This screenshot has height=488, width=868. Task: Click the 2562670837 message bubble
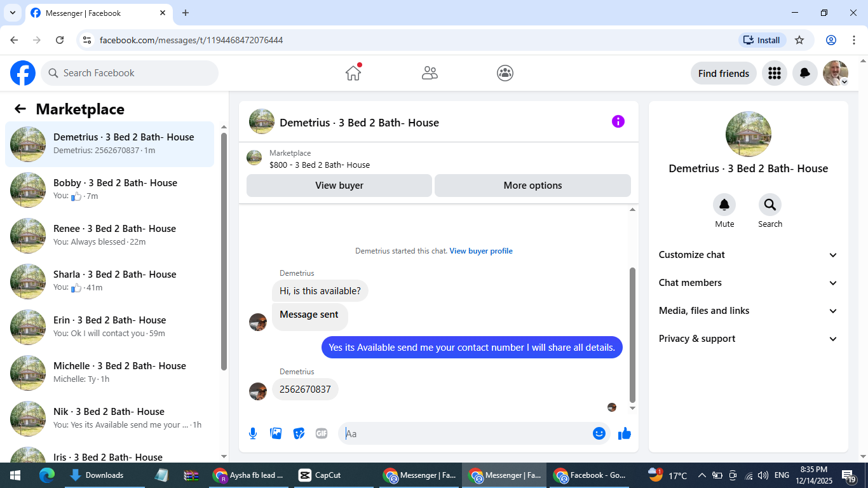point(305,390)
